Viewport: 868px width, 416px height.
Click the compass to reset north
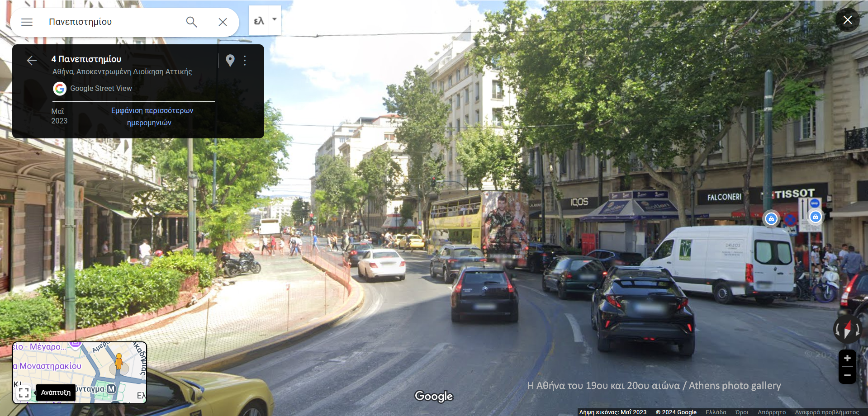point(847,329)
